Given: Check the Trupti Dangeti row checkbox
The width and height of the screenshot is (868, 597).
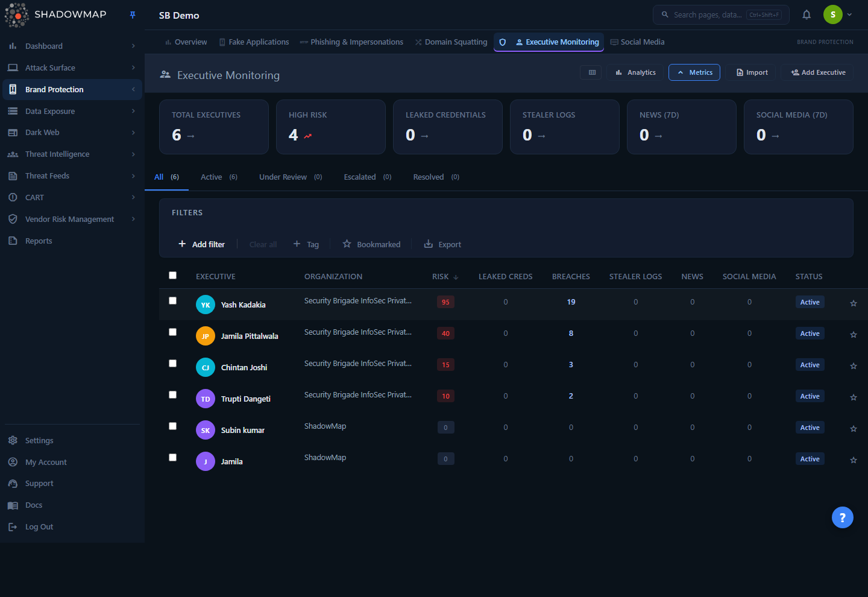Looking at the screenshot, I should (x=173, y=395).
